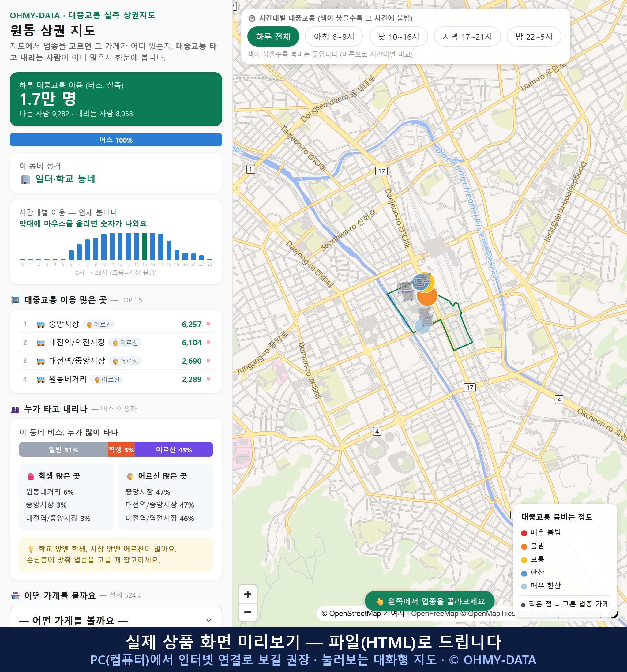Viewport: 627px width, 672px height.
Task: Click the 1.7만 명 daily usage card
Action: click(x=116, y=99)
